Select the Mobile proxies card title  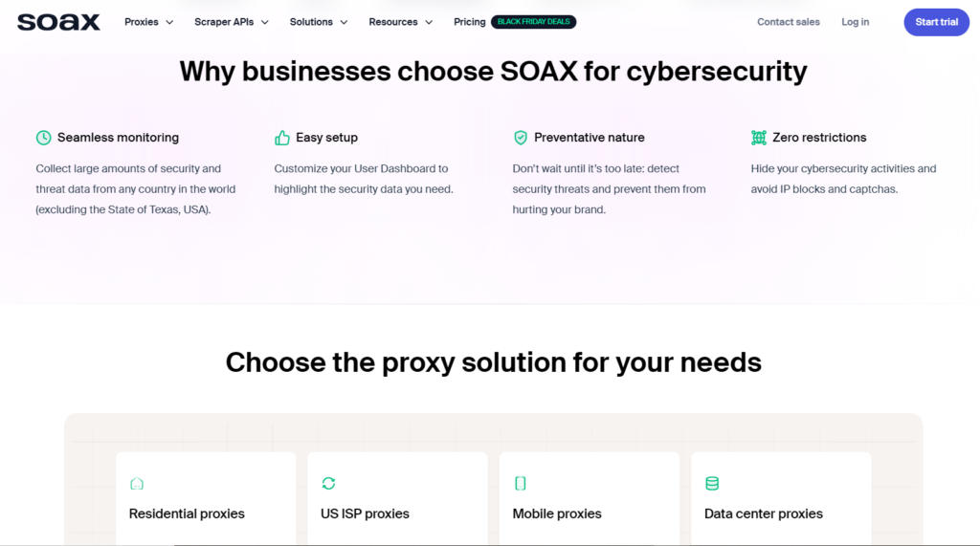(557, 513)
